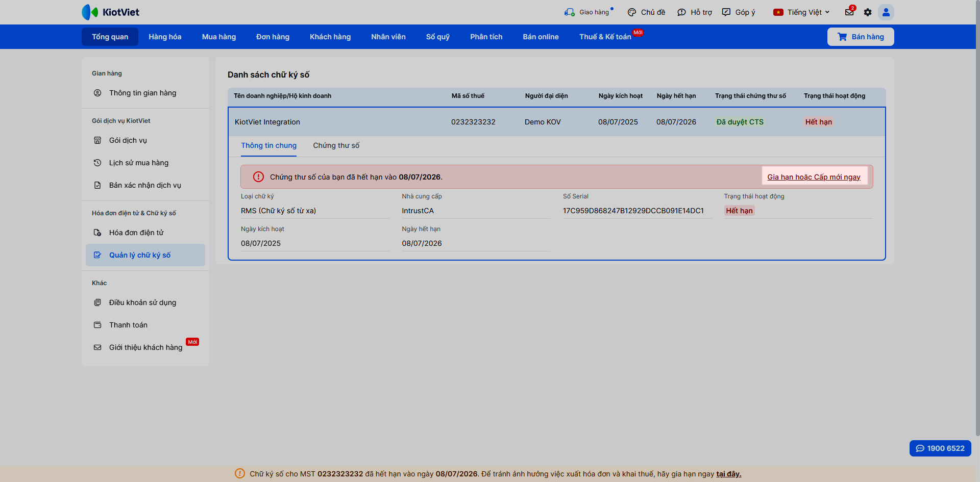Click the Thông tin gian hàng profile icon
980x482 pixels.
97,93
